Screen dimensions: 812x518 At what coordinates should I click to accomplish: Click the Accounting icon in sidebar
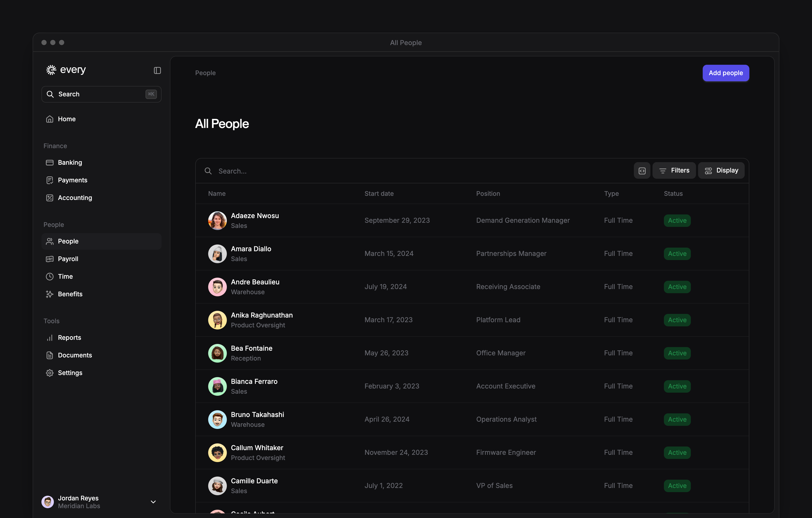tap(49, 198)
